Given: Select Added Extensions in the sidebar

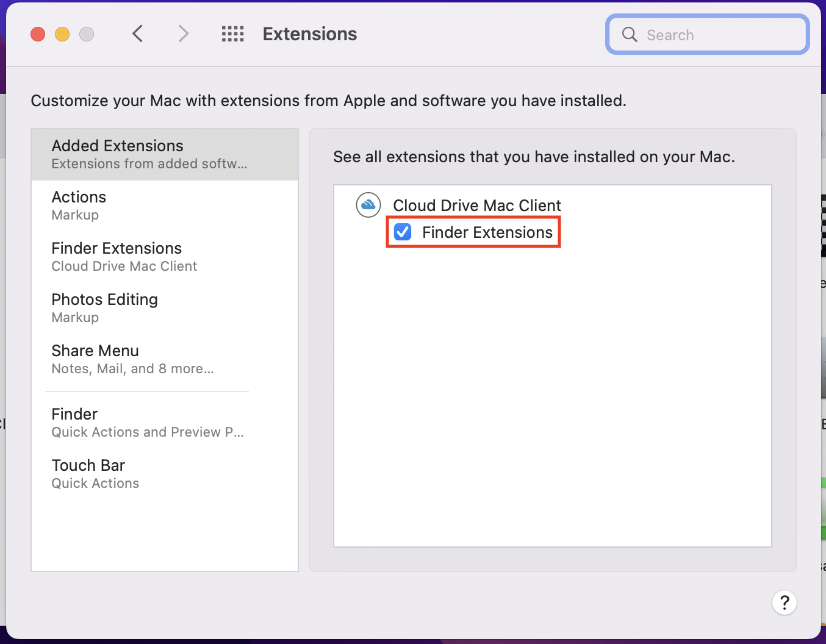Looking at the screenshot, I should tap(165, 154).
